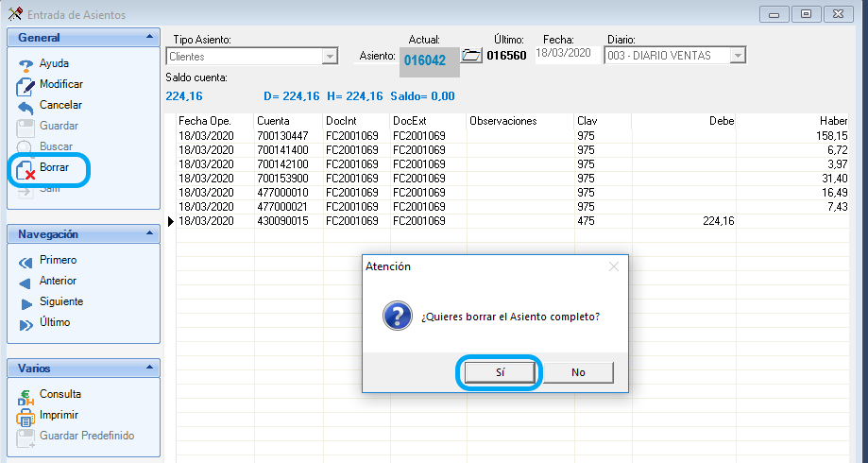Collapse the Varios panel
This screenshot has height=463, width=868.
pyautogui.click(x=149, y=368)
